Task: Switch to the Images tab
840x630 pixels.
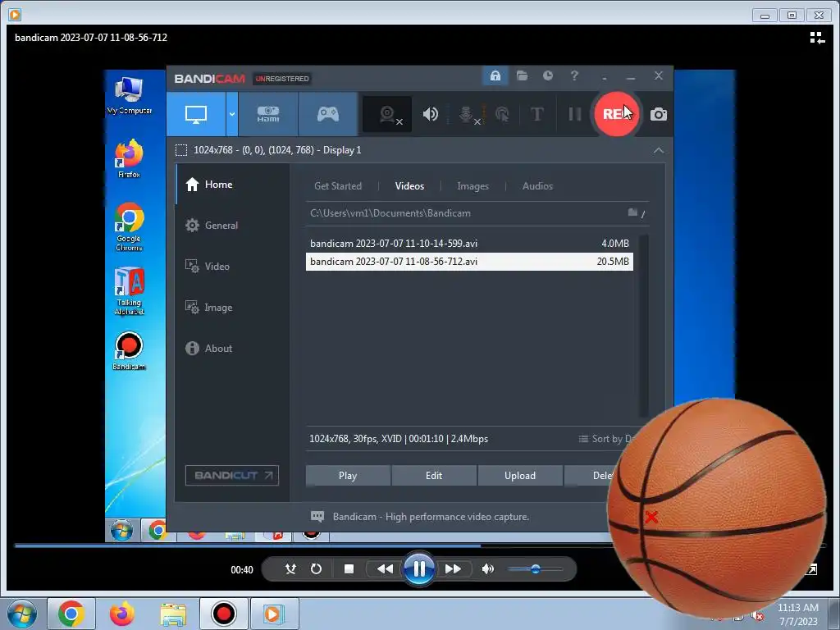Action: (x=472, y=186)
